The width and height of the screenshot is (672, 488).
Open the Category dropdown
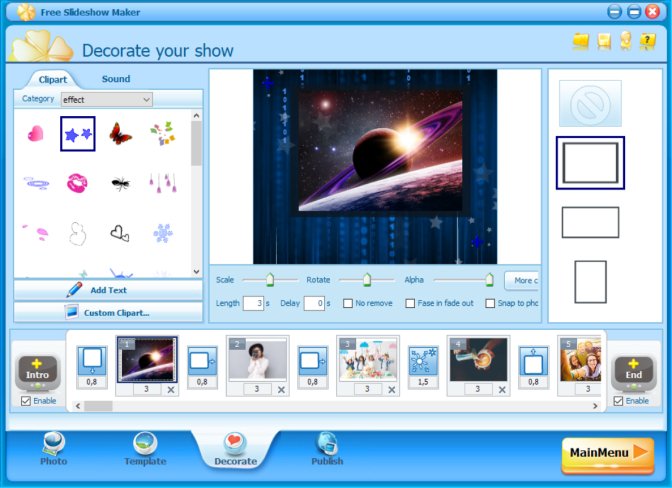pos(106,99)
